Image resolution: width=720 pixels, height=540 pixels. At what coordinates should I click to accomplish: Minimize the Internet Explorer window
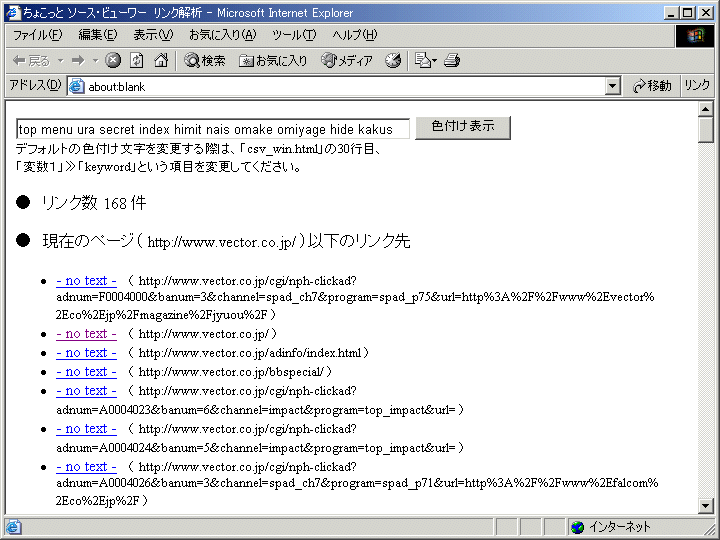[x=671, y=12]
